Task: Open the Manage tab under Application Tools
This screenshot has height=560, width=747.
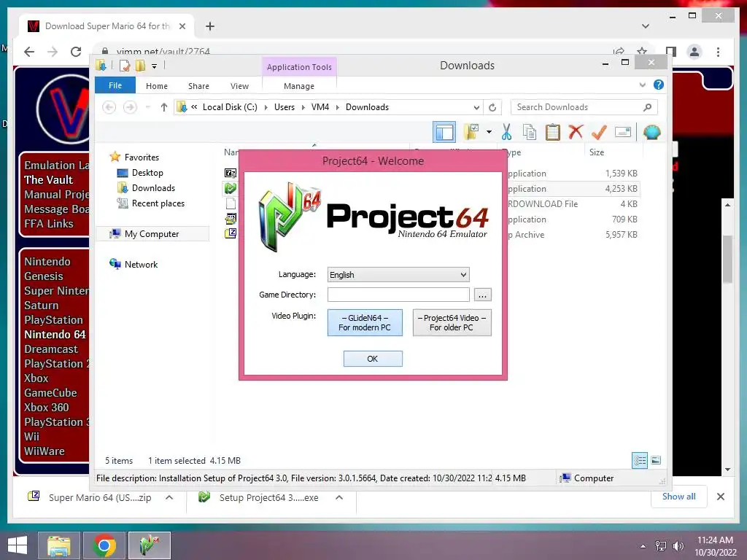Action: 299,86
